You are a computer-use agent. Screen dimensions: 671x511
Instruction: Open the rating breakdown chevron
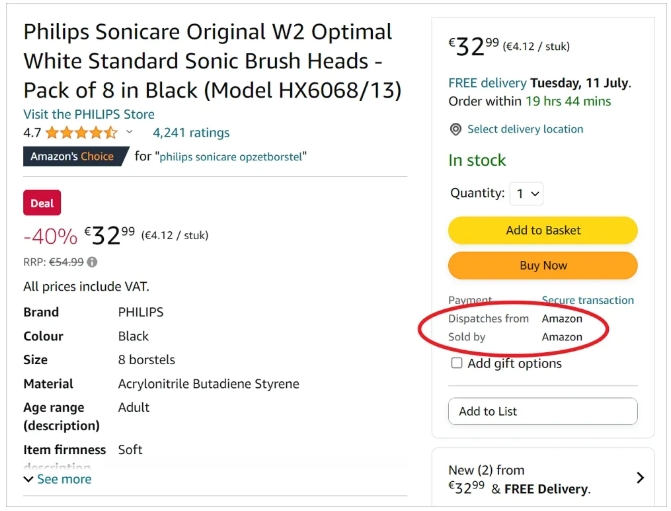130,132
